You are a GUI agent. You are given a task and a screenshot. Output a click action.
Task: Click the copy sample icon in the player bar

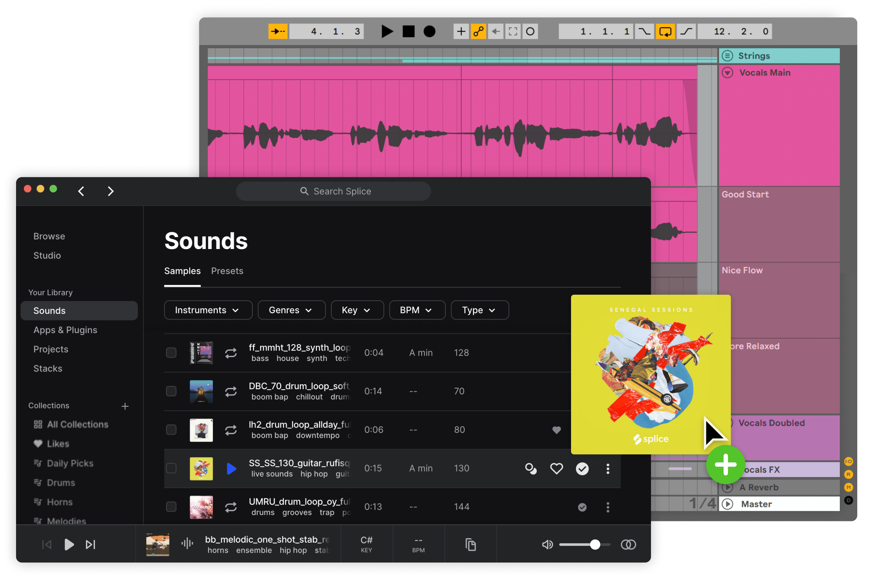[471, 544]
